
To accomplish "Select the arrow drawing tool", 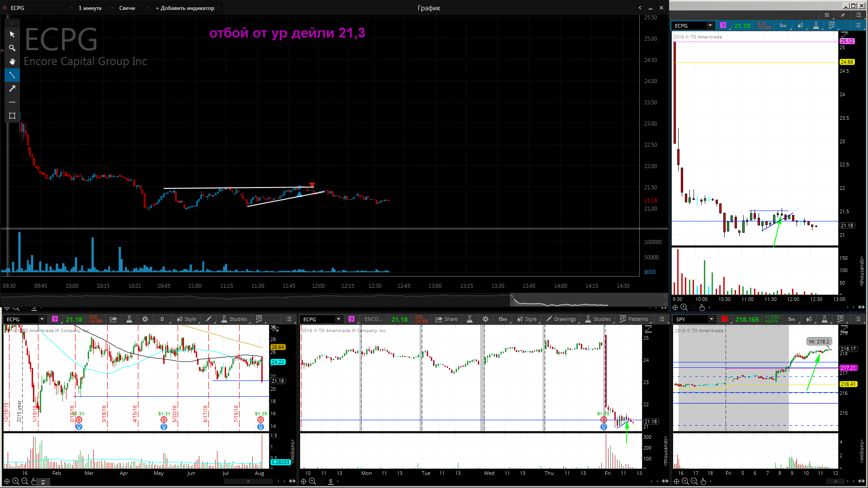I will click(x=12, y=89).
